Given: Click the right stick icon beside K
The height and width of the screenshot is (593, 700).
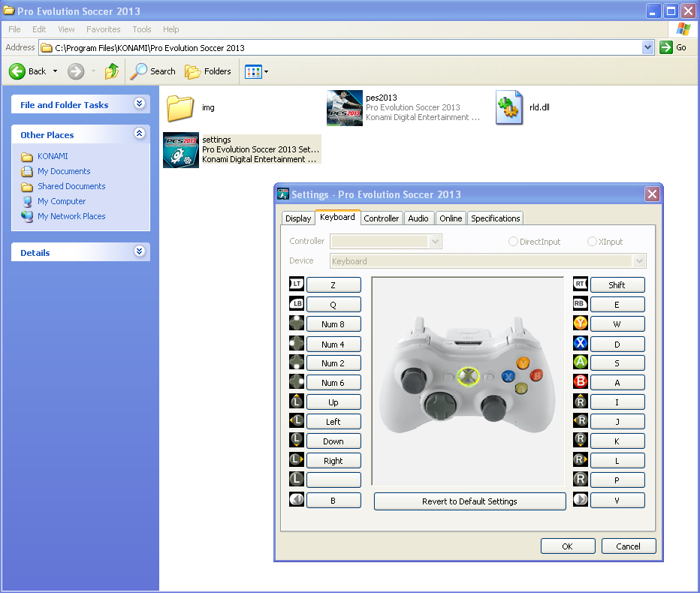Looking at the screenshot, I should [581, 440].
